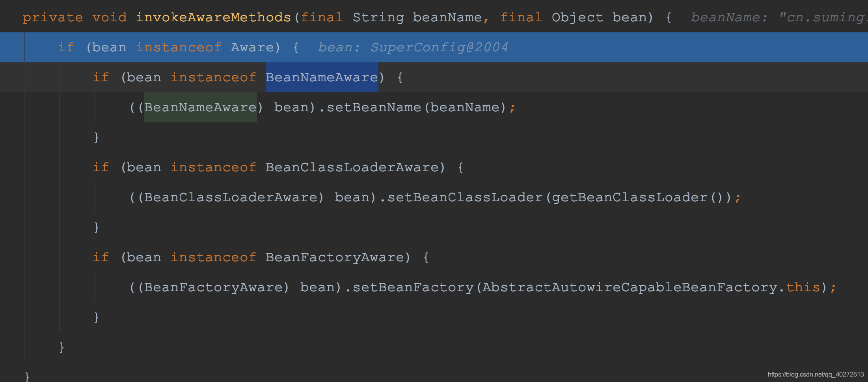Click the Object parameter type
Screen dimensions: 868x382
577,17
